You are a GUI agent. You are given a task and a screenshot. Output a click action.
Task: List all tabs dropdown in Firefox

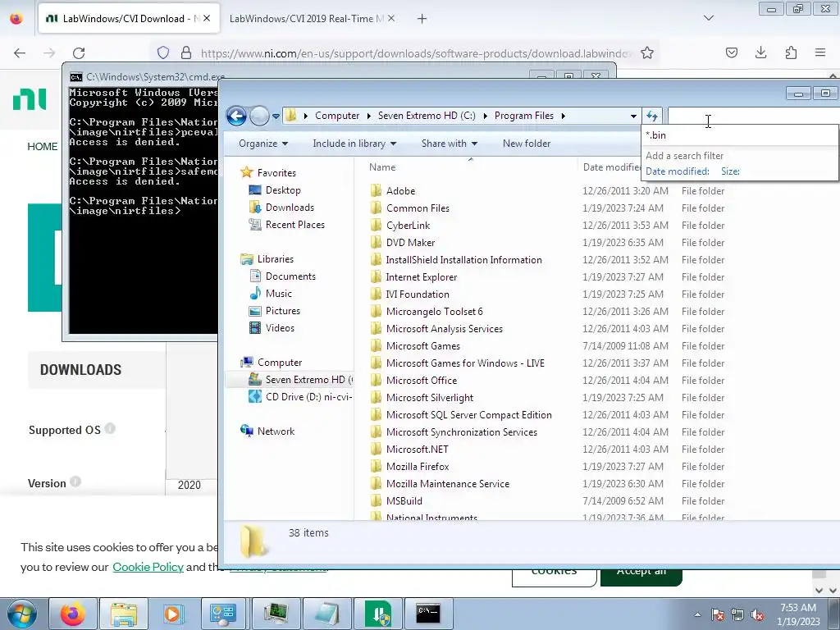(709, 18)
